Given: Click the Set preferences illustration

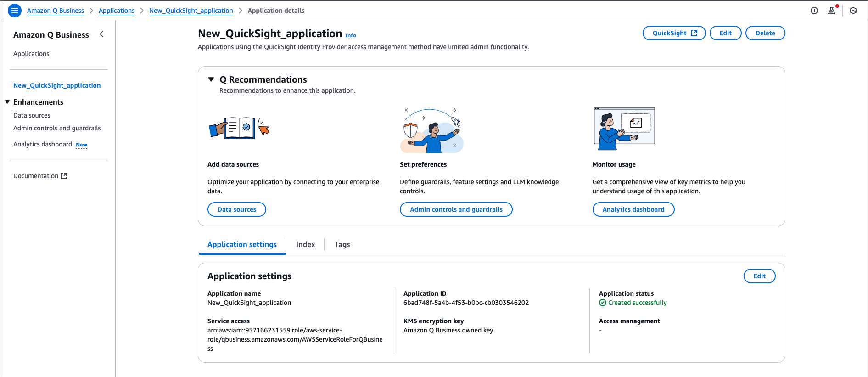Looking at the screenshot, I should click(x=431, y=130).
